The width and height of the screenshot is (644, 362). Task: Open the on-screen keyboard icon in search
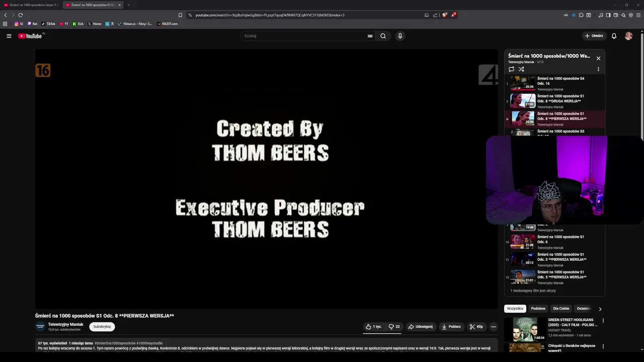(370, 36)
